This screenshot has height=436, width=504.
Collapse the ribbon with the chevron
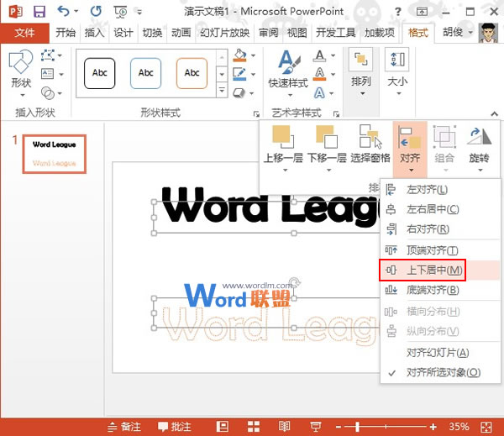coord(495,113)
